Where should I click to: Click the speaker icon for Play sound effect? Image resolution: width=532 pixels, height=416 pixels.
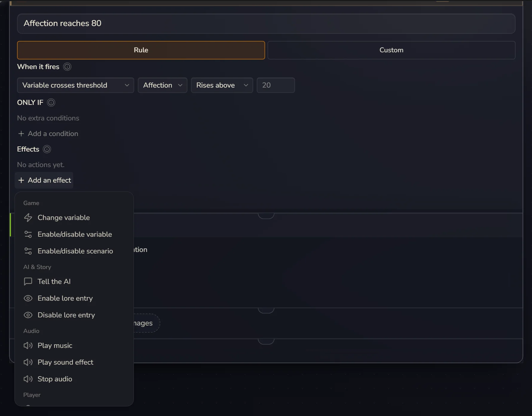(x=28, y=362)
